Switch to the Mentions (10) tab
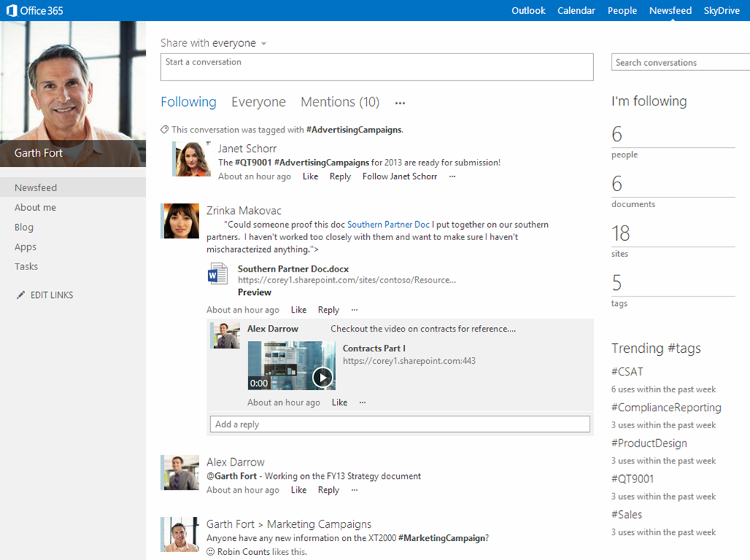Screen dimensions: 750x560 (x=340, y=102)
